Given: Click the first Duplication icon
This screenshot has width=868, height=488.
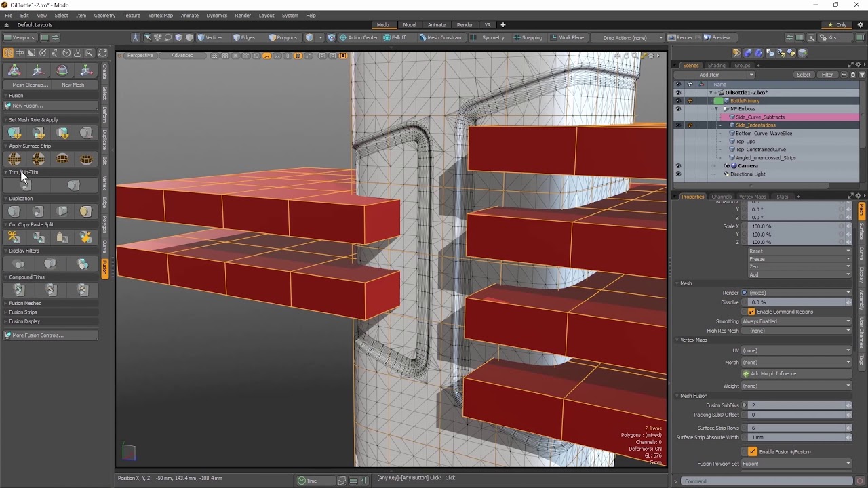Looking at the screenshot, I should coord(14,211).
